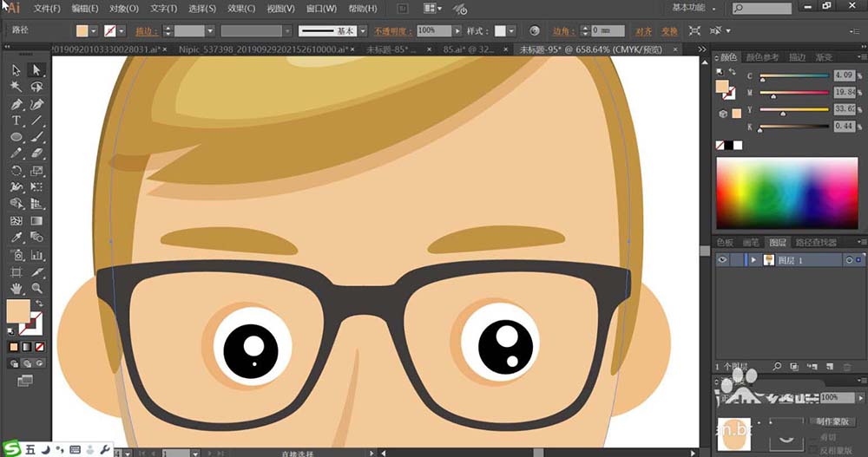Select the Eyedropper tool
This screenshot has height=457, width=868.
point(16,238)
